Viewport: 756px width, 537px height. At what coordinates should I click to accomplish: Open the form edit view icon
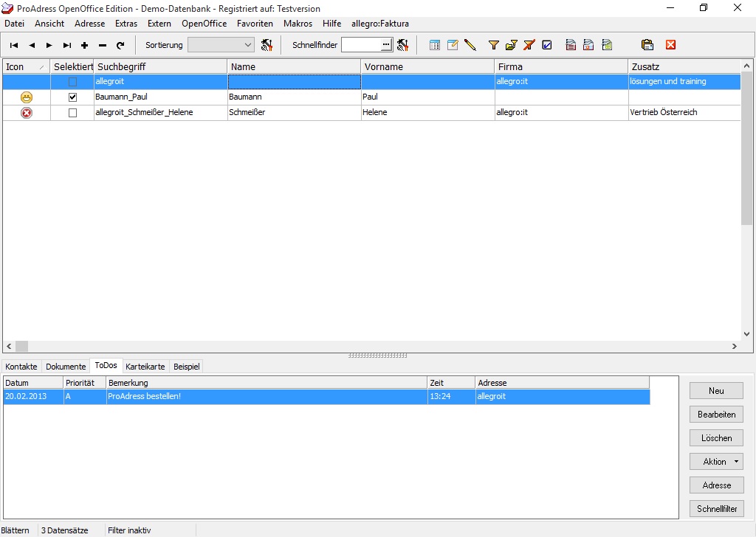coord(453,45)
